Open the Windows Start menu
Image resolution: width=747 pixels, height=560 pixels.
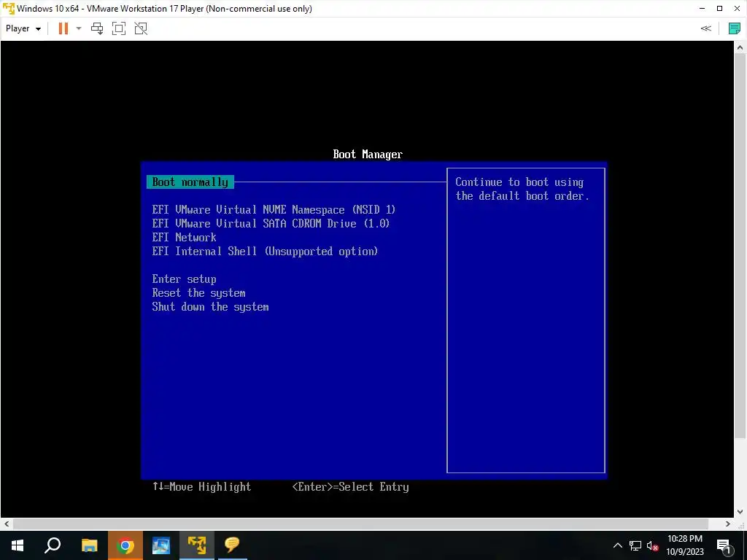[18, 545]
